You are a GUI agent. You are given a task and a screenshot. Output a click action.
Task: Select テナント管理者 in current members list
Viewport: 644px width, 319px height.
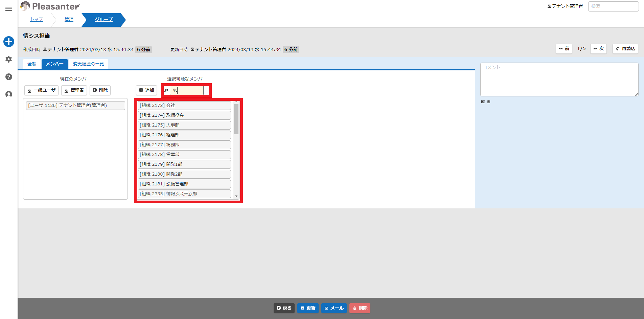[x=75, y=106]
